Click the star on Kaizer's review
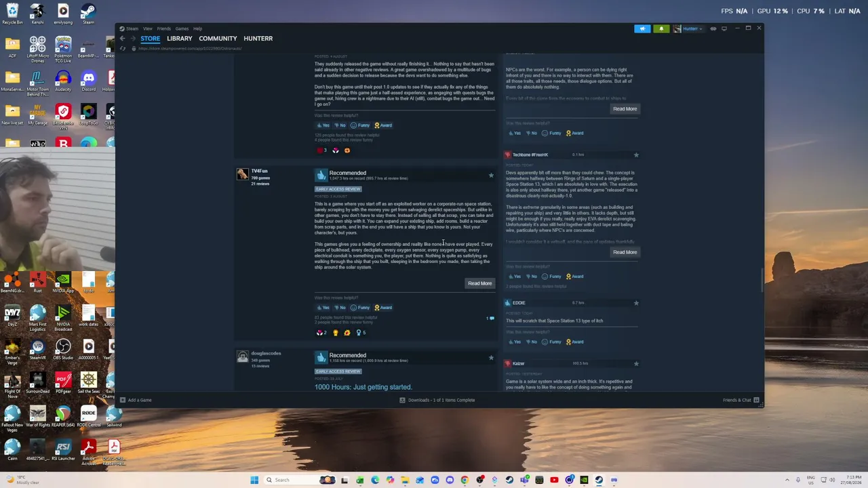Screen dimensions: 868x488 636,364
